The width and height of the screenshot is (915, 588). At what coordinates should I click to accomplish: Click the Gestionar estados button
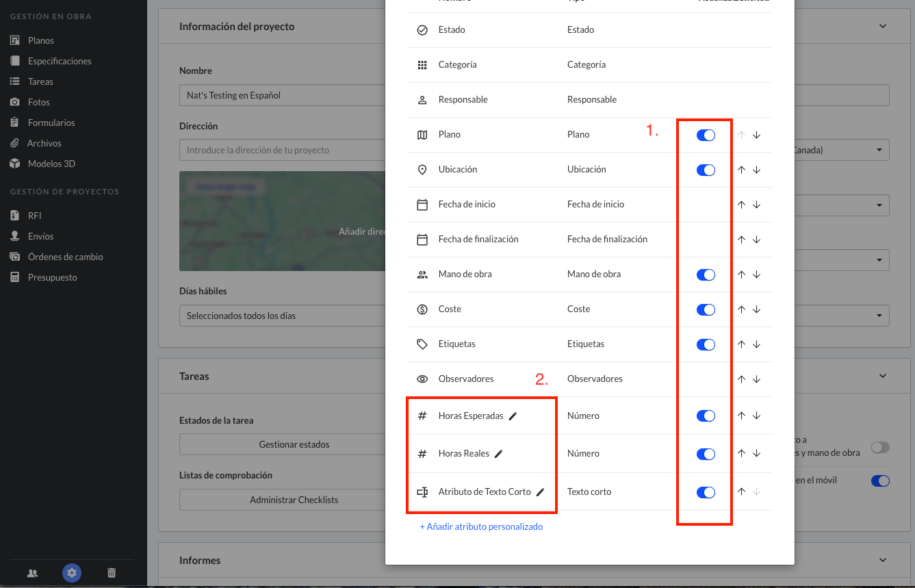[x=294, y=444]
